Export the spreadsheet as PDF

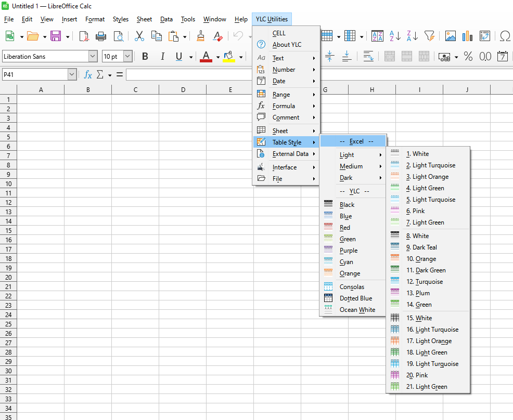click(84, 36)
